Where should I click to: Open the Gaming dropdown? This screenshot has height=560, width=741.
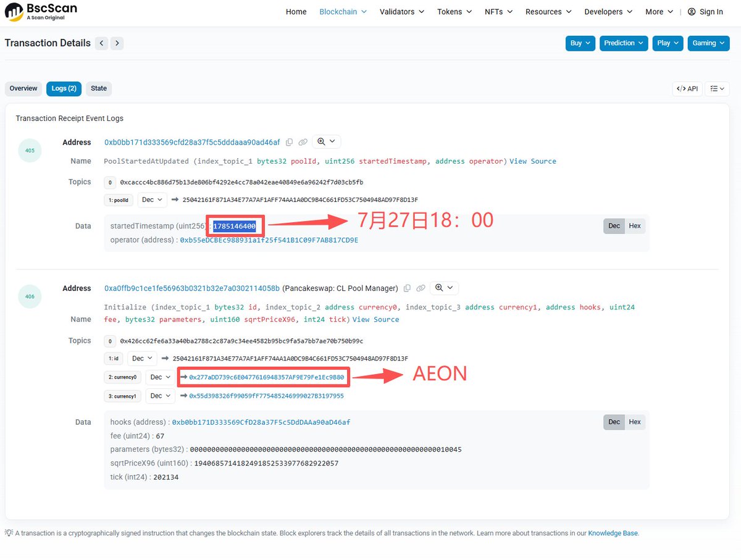708,43
